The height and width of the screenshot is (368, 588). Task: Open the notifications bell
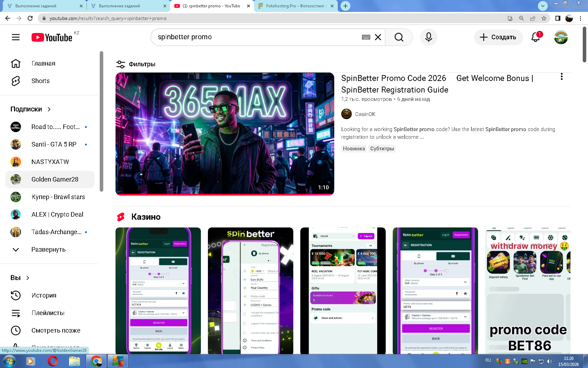535,37
